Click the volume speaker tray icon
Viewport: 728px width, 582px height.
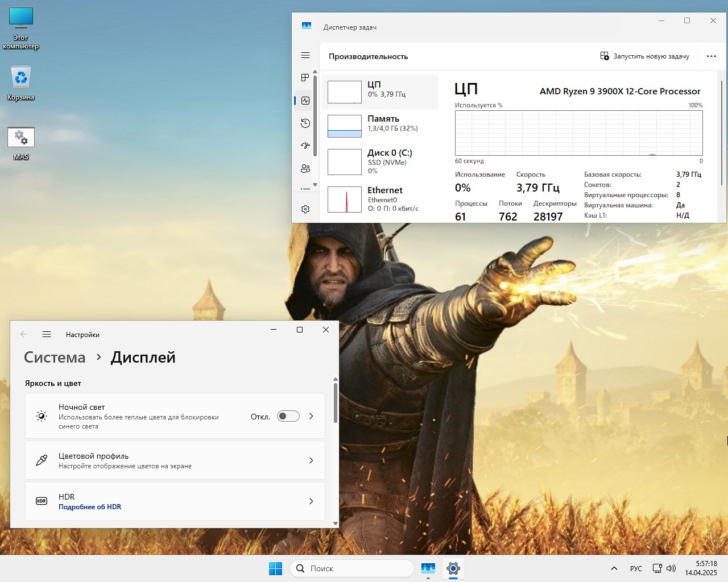(x=671, y=568)
